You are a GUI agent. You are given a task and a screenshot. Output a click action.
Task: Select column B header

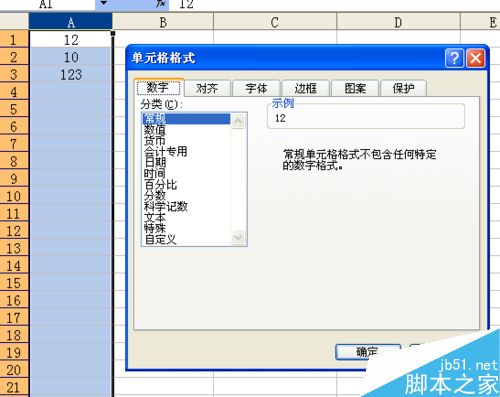163,22
